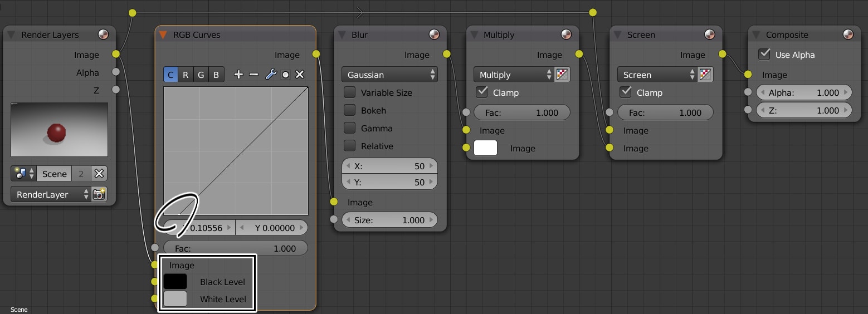This screenshot has width=868, height=314.
Task: Open RenderLayer selection dropdown
Action: 51,194
